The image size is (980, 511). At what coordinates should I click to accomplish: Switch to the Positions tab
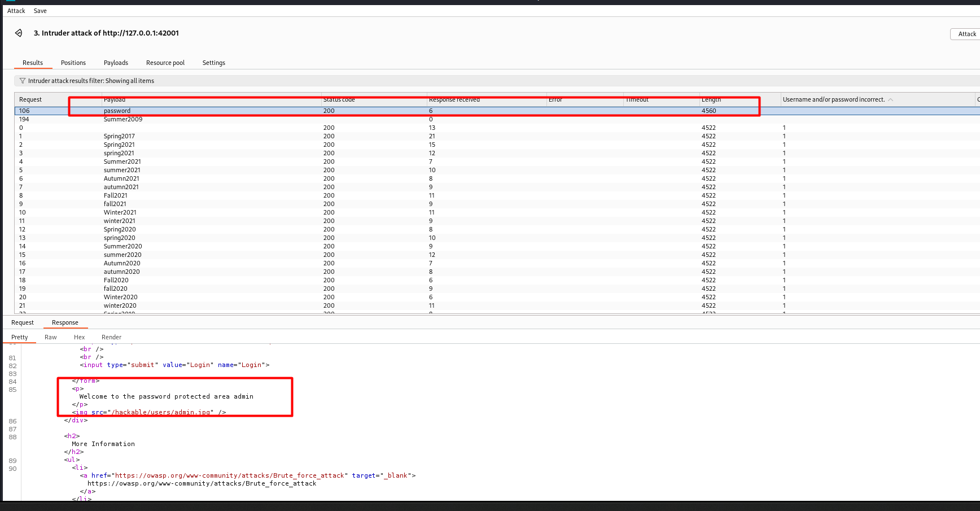pyautogui.click(x=73, y=63)
